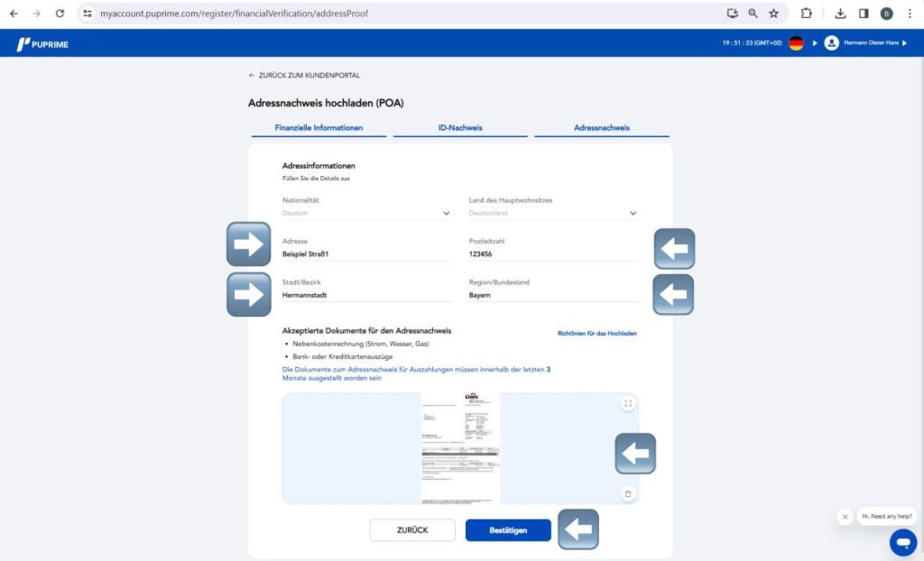Open Richtlinien für das Hochladen link
The width and height of the screenshot is (924, 561).
[x=596, y=334]
